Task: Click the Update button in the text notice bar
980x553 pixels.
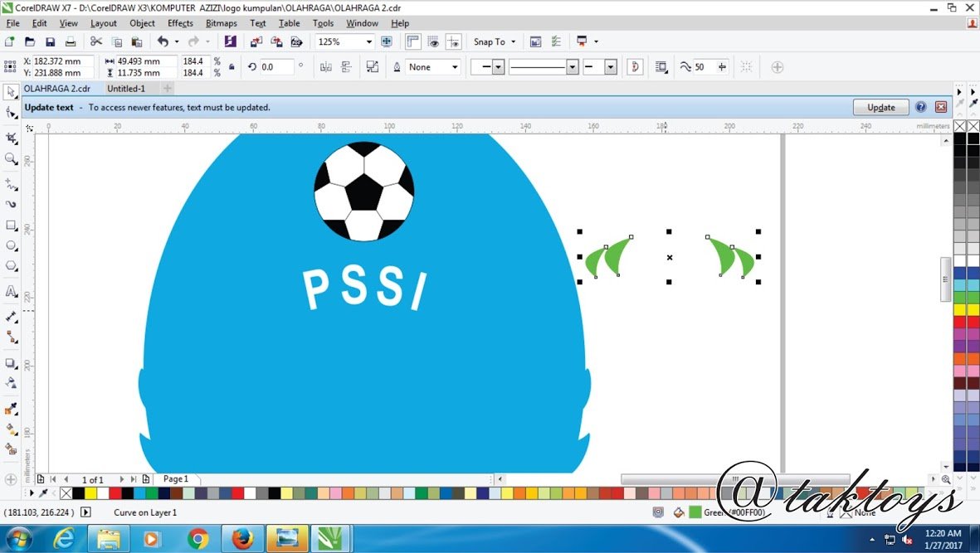Action: pos(880,107)
